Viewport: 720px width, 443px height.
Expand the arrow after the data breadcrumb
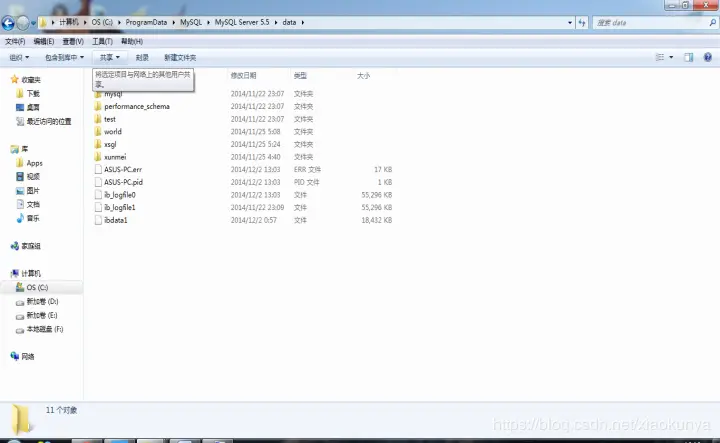pos(303,22)
